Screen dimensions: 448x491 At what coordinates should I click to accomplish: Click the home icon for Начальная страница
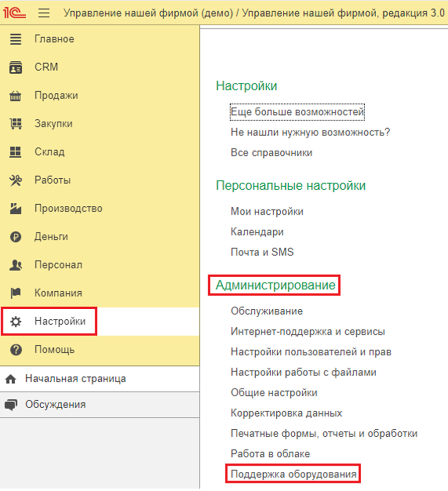click(x=11, y=379)
